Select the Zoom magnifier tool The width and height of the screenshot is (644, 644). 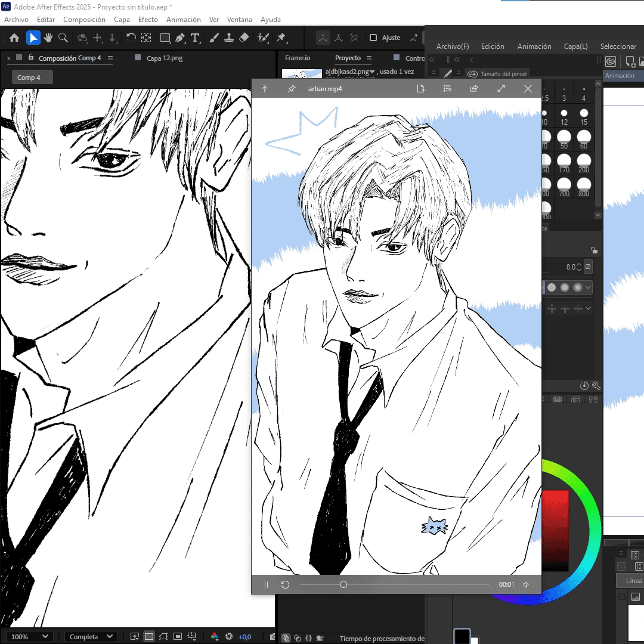pyautogui.click(x=63, y=38)
